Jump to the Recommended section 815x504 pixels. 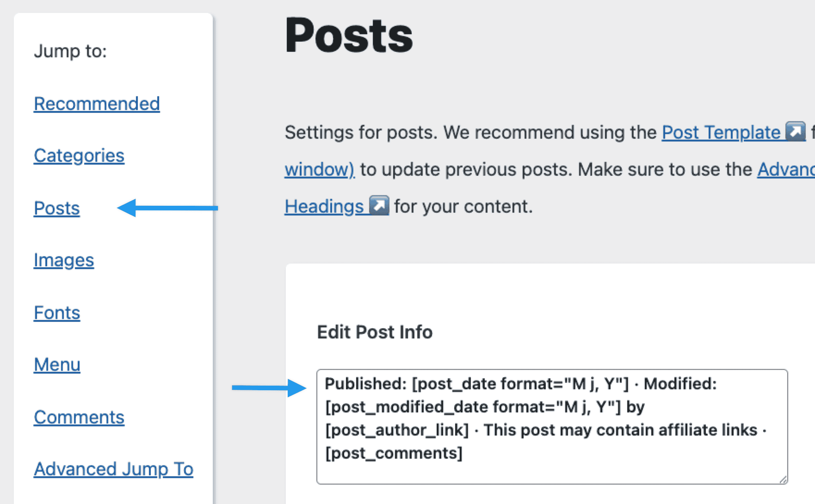click(97, 104)
